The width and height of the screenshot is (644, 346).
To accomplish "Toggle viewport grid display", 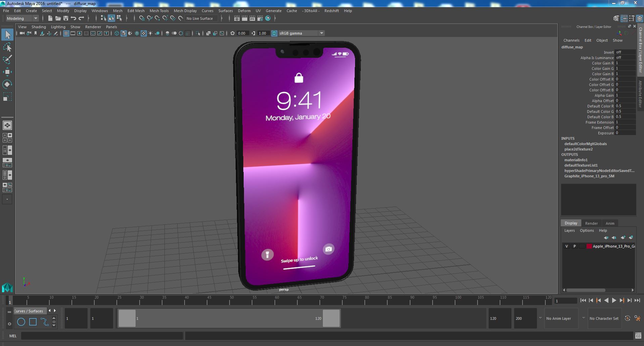I will point(66,33).
